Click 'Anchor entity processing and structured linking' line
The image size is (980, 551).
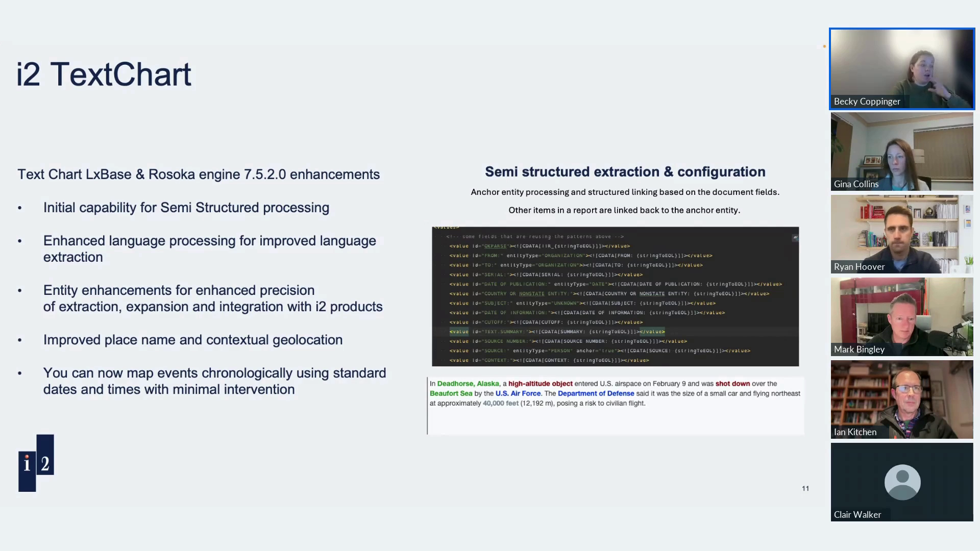click(625, 192)
